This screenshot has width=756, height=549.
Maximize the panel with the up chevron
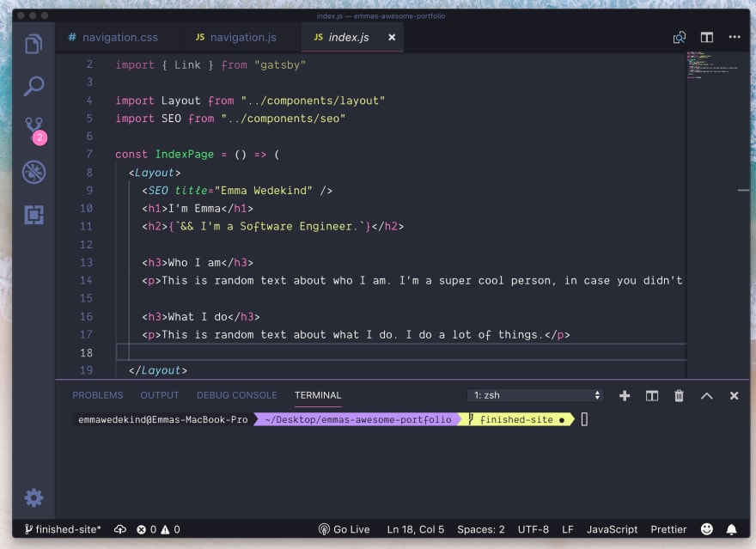point(706,396)
